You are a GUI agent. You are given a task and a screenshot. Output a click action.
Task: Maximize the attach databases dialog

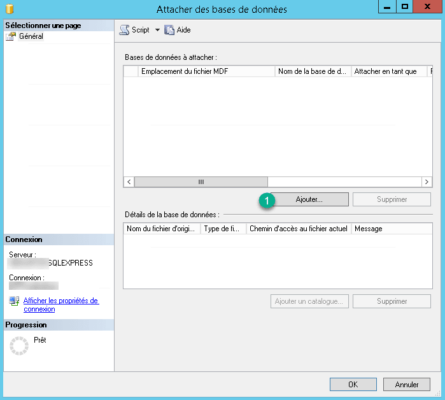tap(404, 7)
